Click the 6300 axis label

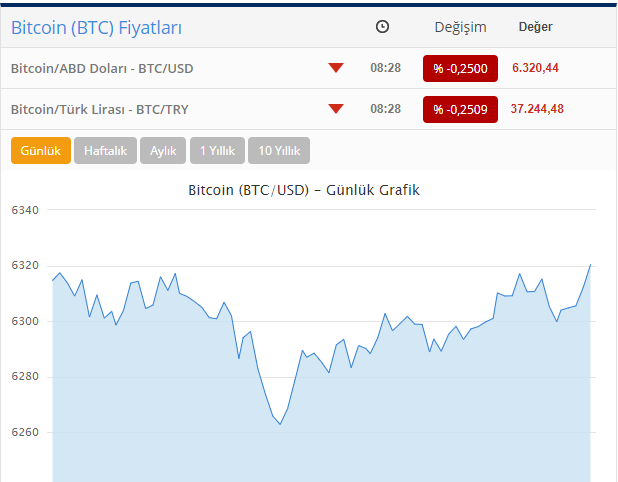click(x=25, y=321)
